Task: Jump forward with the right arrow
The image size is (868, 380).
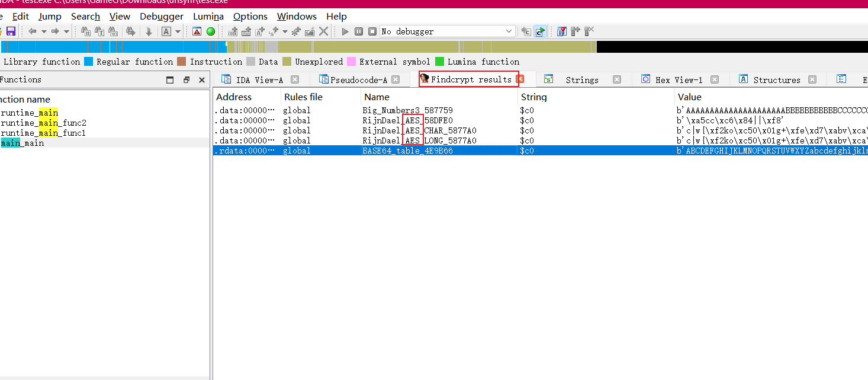Action: tap(55, 31)
